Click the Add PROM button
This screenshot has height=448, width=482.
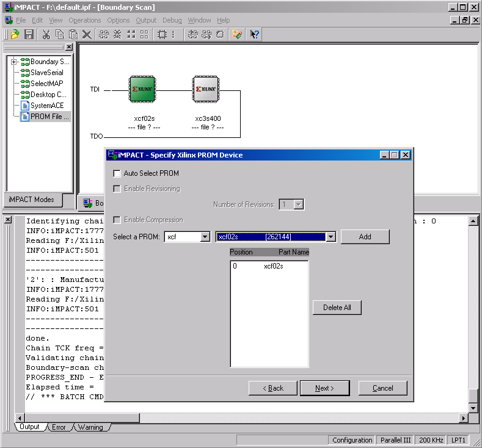[x=365, y=237]
